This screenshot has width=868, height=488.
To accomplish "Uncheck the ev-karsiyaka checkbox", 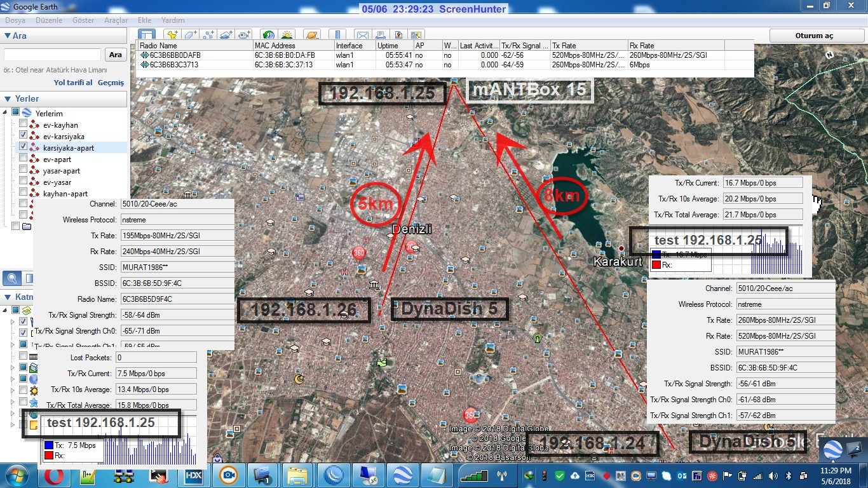I will [x=24, y=136].
